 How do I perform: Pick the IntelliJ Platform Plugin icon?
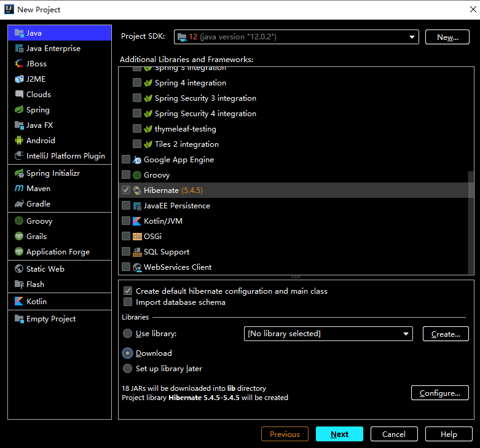[19, 155]
